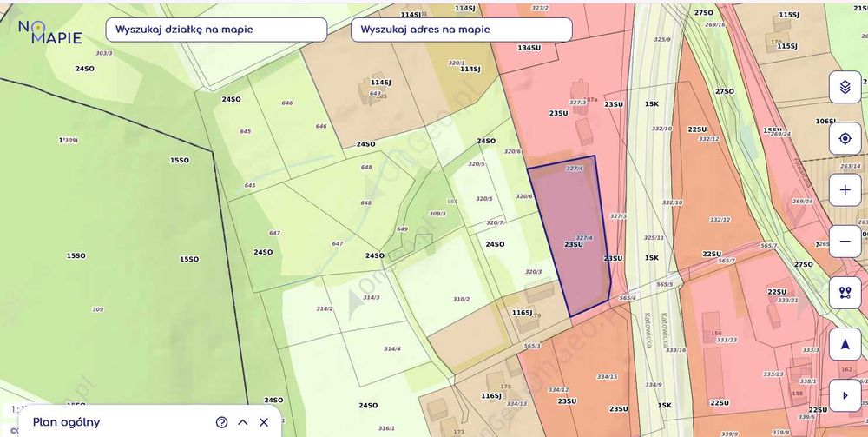Click parcel label 303/3

104,53
